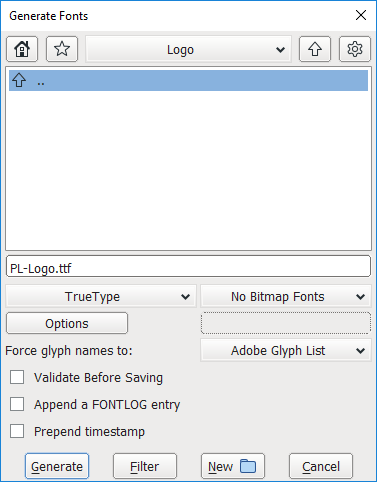The height and width of the screenshot is (482, 377).
Task: Click the PL-Logo.ttf filename field
Action: (189, 266)
